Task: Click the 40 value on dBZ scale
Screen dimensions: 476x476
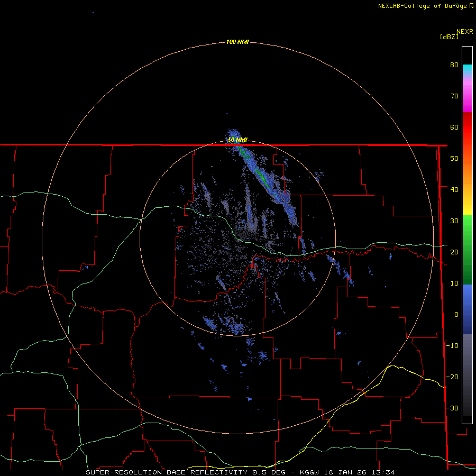Action: point(454,190)
